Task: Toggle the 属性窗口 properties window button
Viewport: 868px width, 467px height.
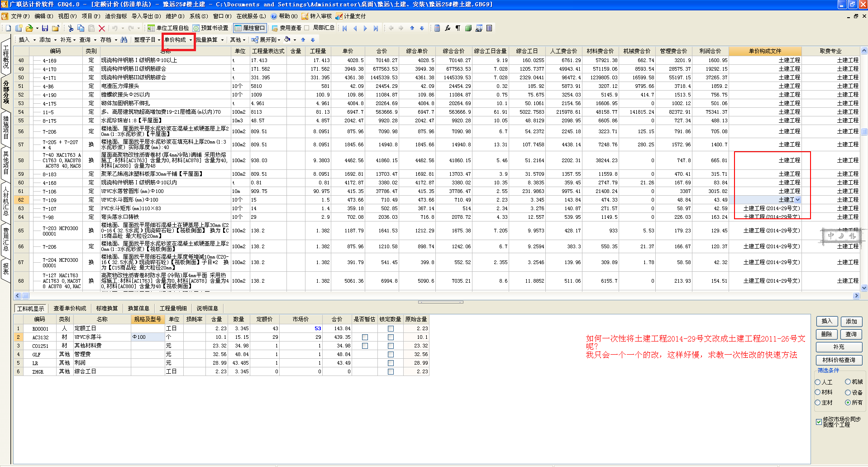Action: (x=249, y=28)
